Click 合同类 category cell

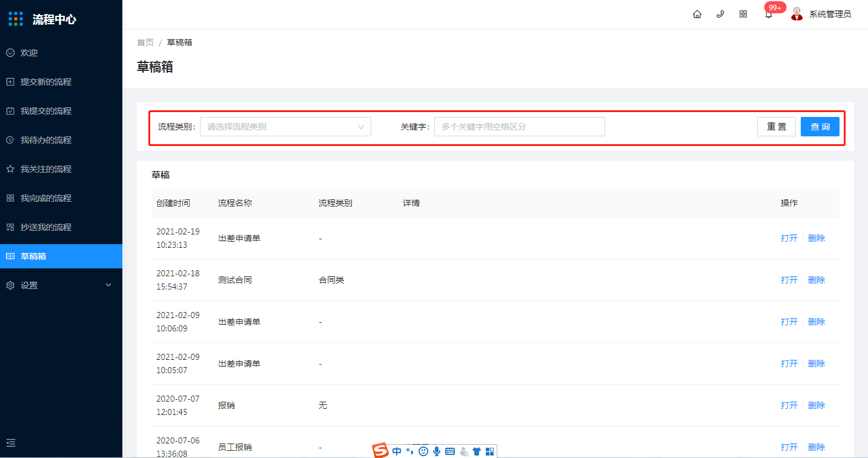[x=331, y=280]
